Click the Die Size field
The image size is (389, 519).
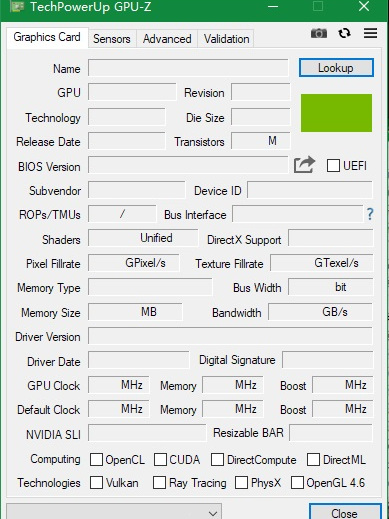(x=261, y=117)
